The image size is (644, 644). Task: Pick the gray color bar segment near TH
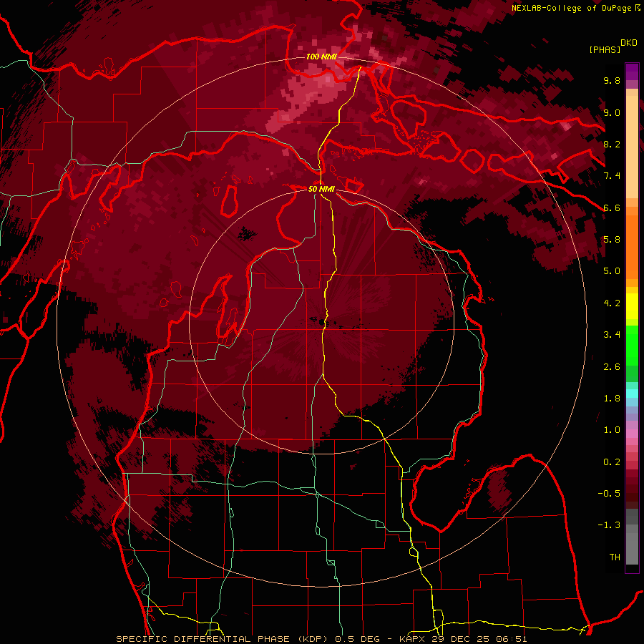tap(632, 548)
